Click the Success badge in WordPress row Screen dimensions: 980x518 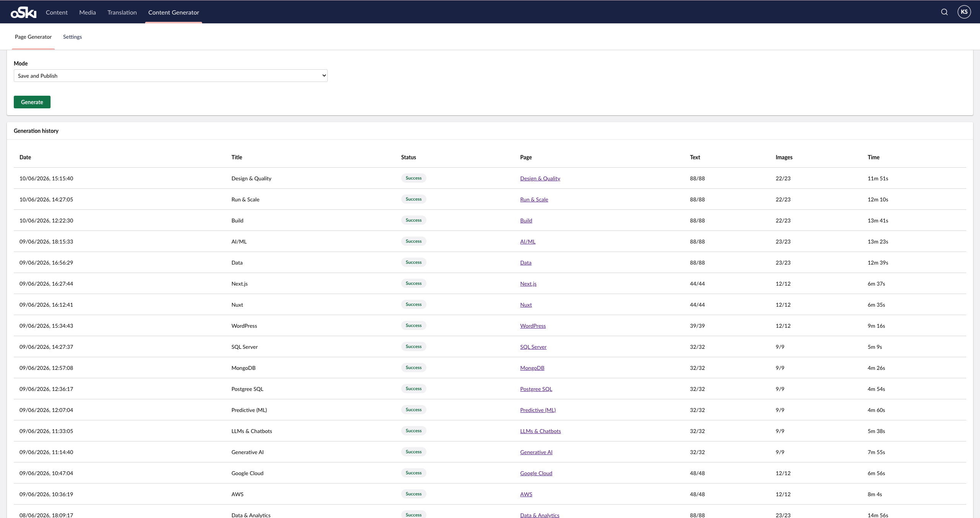pyautogui.click(x=413, y=325)
